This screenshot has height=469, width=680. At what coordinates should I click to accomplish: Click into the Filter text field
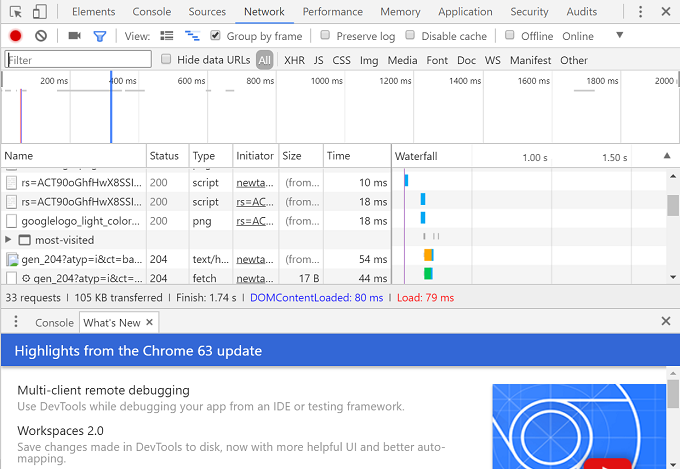pyautogui.click(x=78, y=59)
